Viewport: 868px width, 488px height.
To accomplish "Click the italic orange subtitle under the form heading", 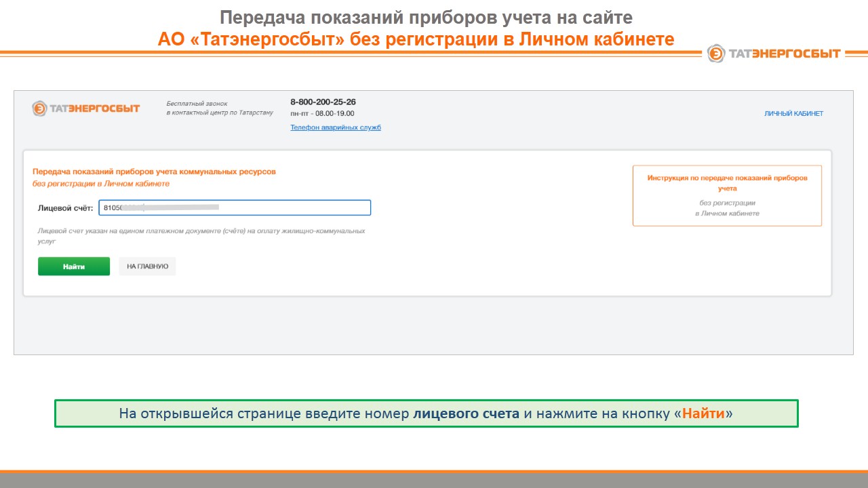I will tap(101, 184).
